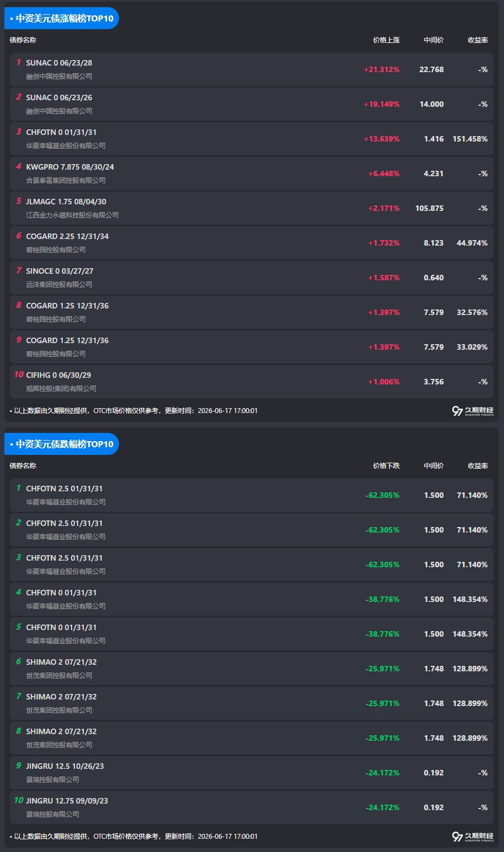Screen dimensions: 504x852
Task: Select CIFIHG 0 06/30/29 bond name
Action: point(58,375)
